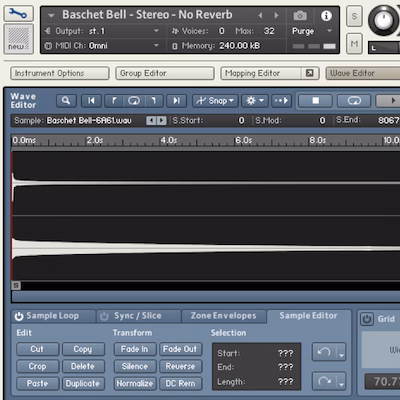Click the wrench edit-mode icon
The width and height of the screenshot is (400, 400).
coord(18,14)
